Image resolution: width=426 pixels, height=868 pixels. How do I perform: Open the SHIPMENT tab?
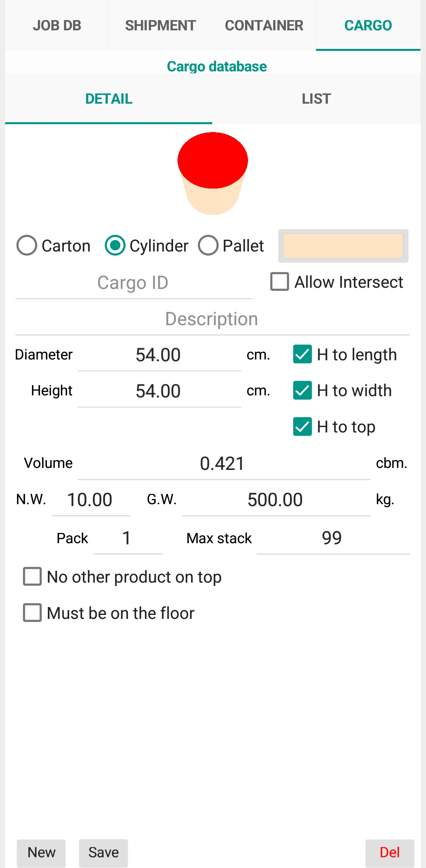tap(161, 26)
